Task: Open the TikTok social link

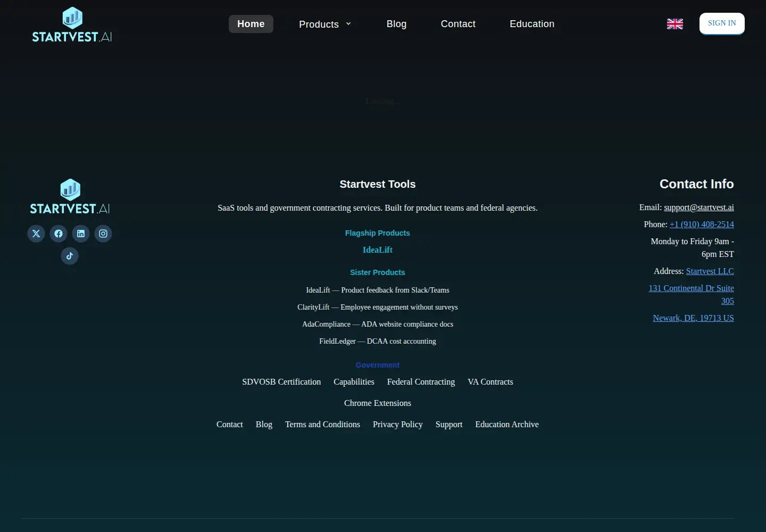Action: 70,256
